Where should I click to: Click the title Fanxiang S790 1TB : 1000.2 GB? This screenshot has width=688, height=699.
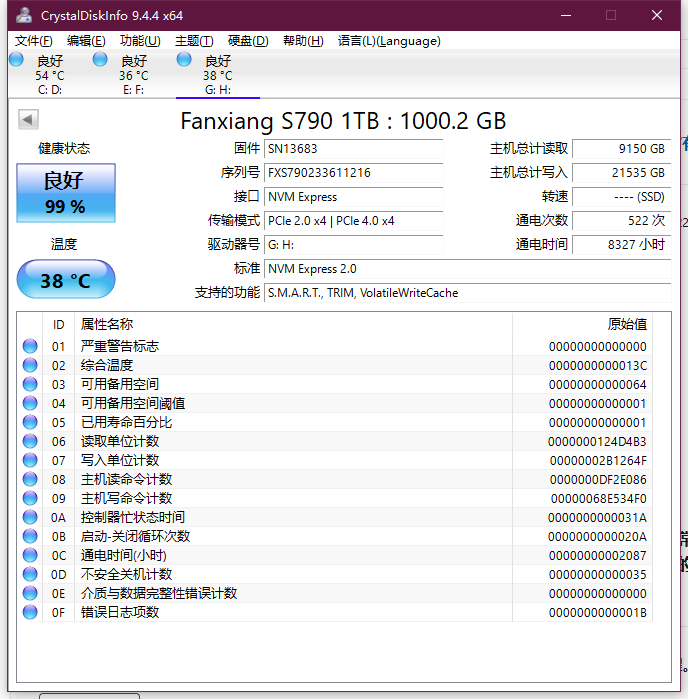coord(343,121)
